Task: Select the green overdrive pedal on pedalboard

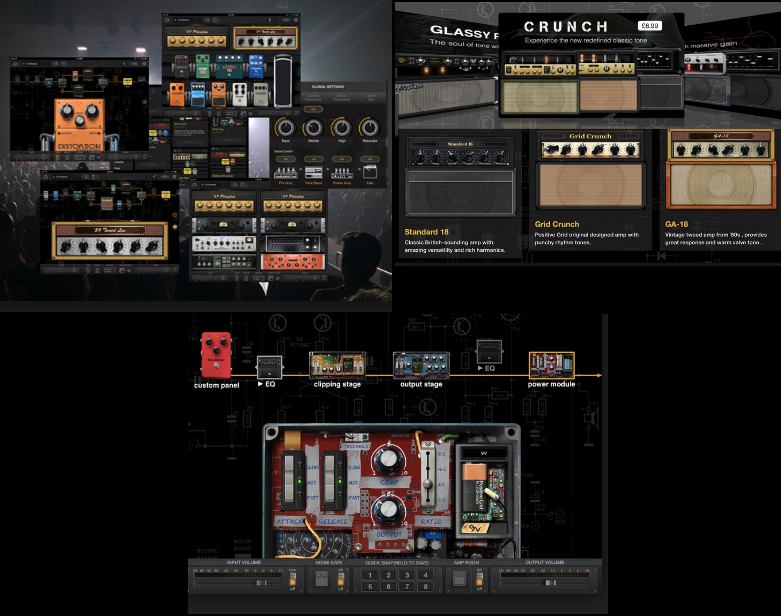Action: click(202, 66)
